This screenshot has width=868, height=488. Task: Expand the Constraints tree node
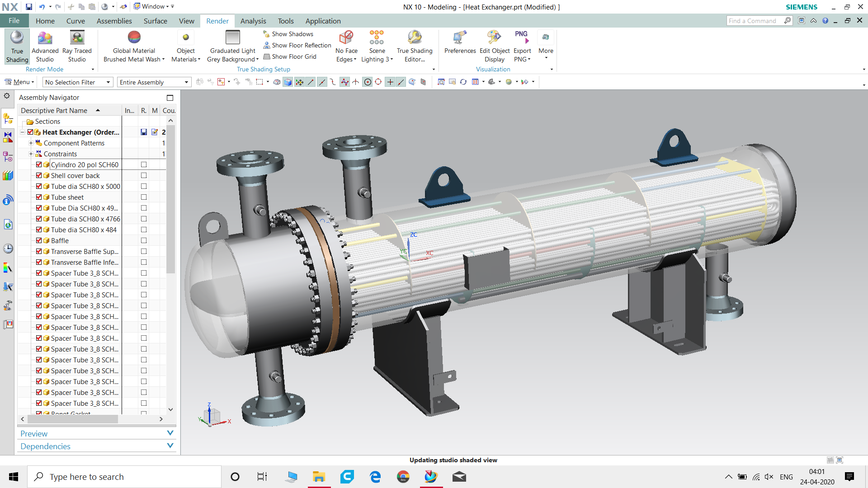(31, 154)
